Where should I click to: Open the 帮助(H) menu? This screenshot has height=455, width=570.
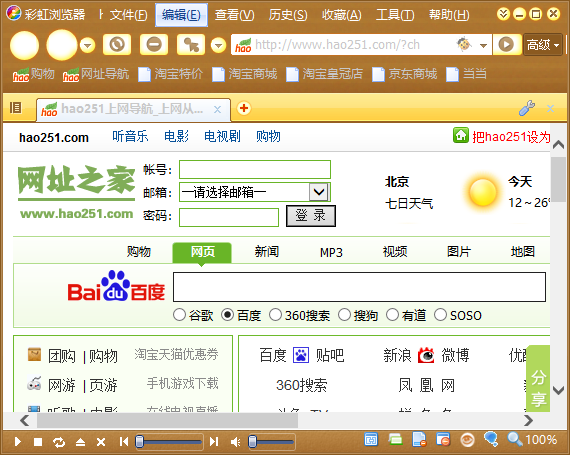449,15
